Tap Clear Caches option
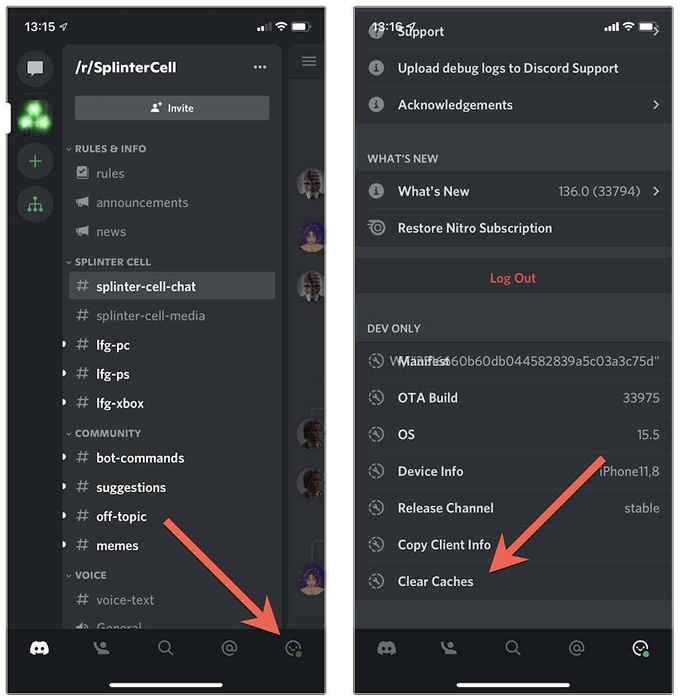The width and height of the screenshot is (680, 700). click(x=513, y=582)
